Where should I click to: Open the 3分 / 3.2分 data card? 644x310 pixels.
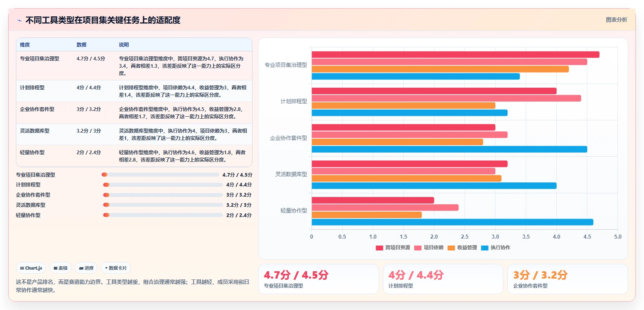pos(567,279)
